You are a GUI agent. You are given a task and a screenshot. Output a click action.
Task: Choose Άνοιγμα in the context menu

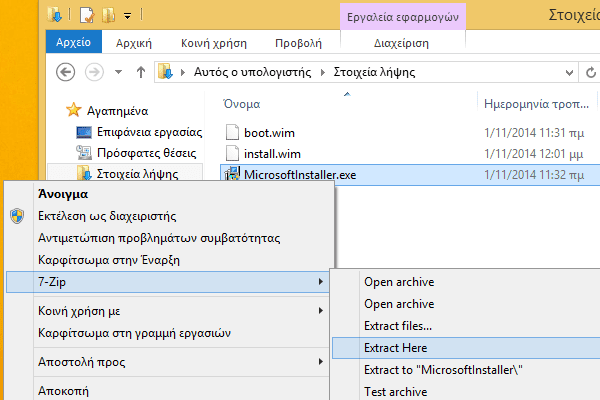(168, 194)
